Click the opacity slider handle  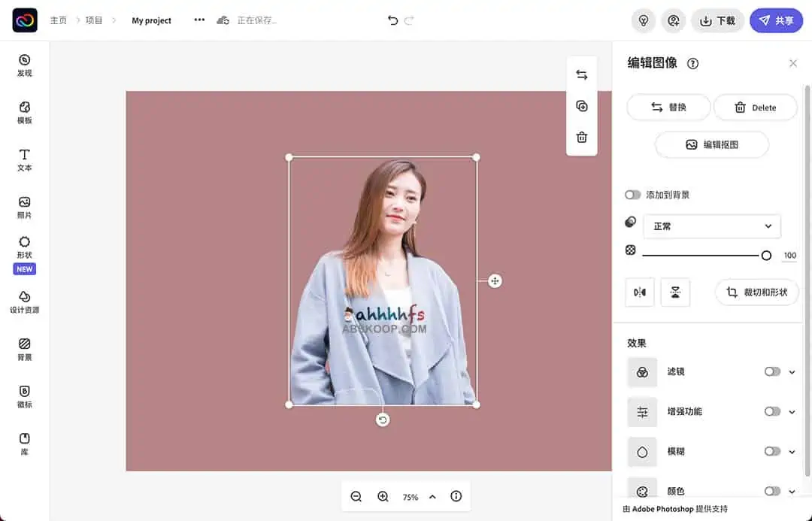[766, 255]
